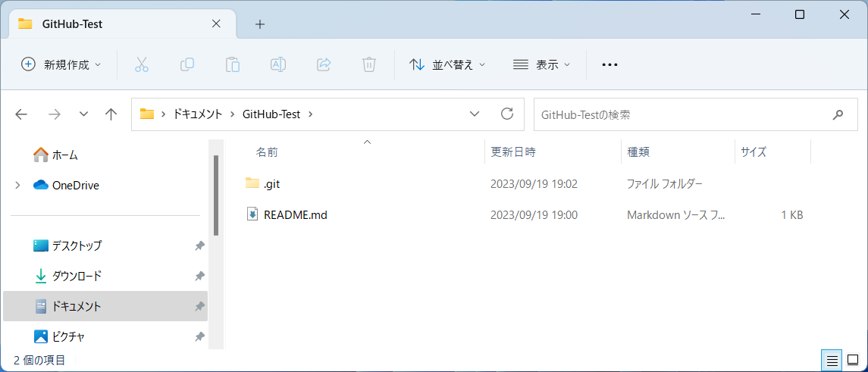Click ドキュメント in the address breadcrumb
The width and height of the screenshot is (868, 372).
[198, 114]
